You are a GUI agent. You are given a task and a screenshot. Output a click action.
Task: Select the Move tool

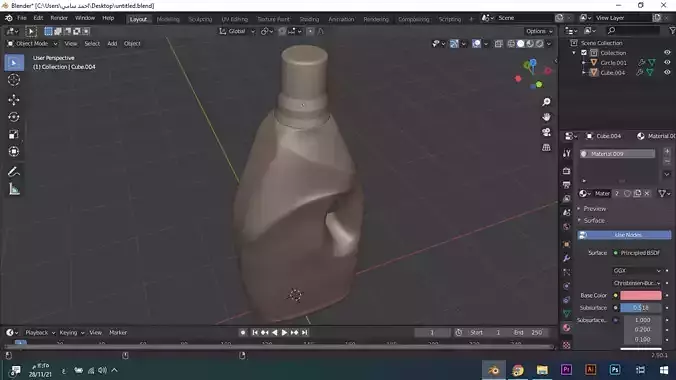click(x=14, y=100)
